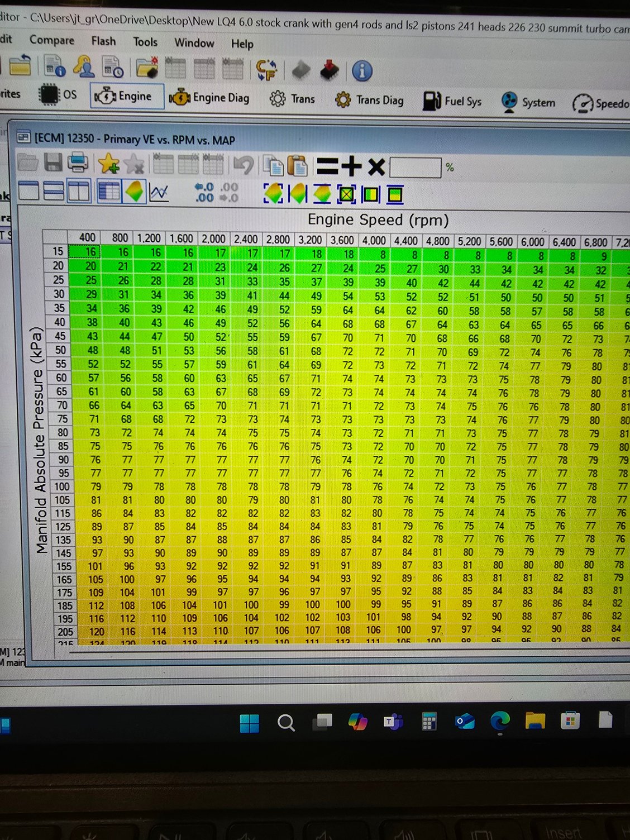Click the paste clipboard icon
630x840 pixels.
pos(298,166)
